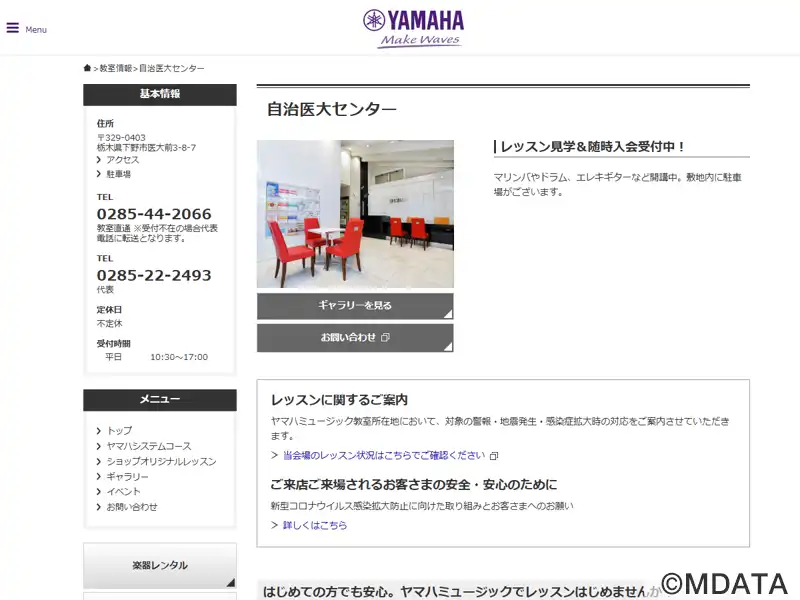Click the heading レッスン見学＆随時入会受付中！

coord(593,147)
